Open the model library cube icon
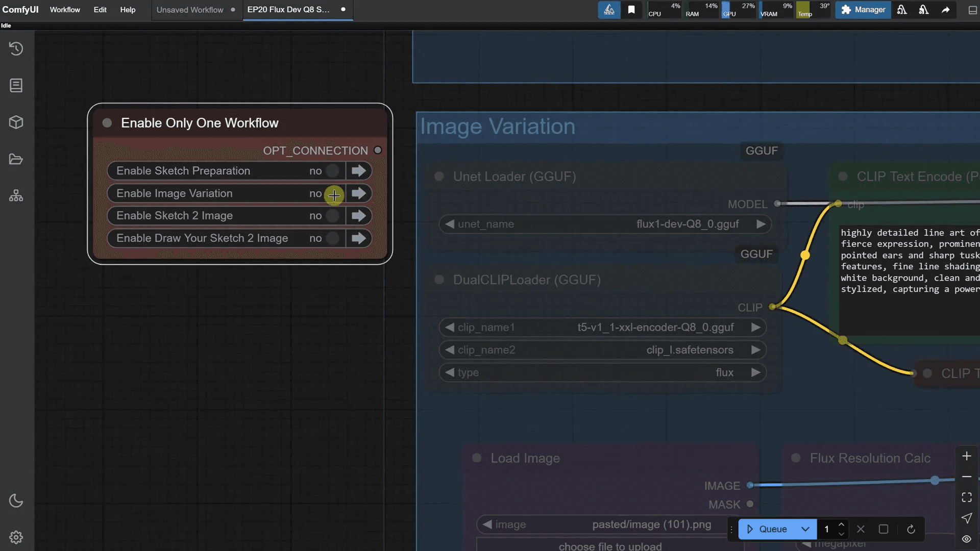 tap(16, 122)
